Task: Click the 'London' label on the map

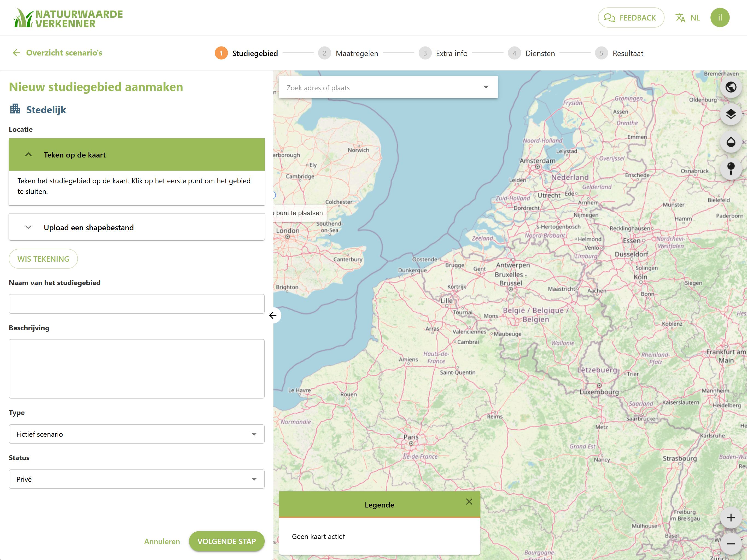Action: pos(288,231)
